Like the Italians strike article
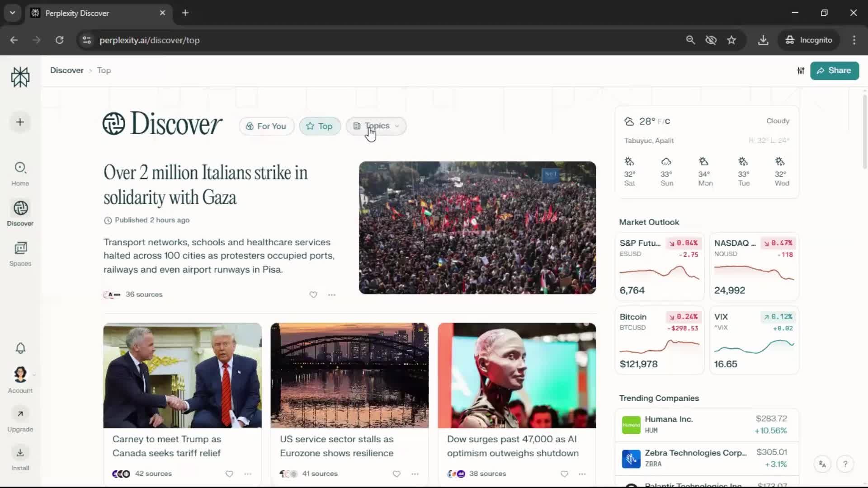 (313, 295)
